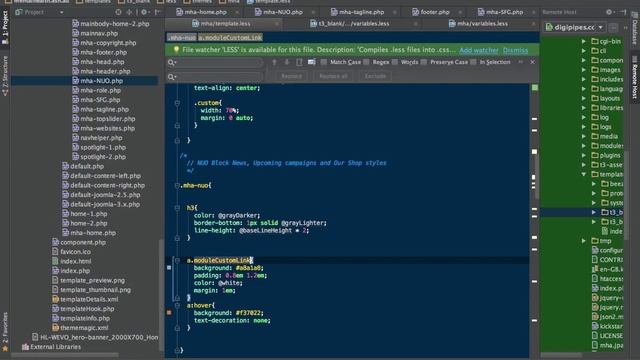This screenshot has height=360, width=640.
Task: Click the fold marker beside .mha-nuo{
Action: (177, 186)
